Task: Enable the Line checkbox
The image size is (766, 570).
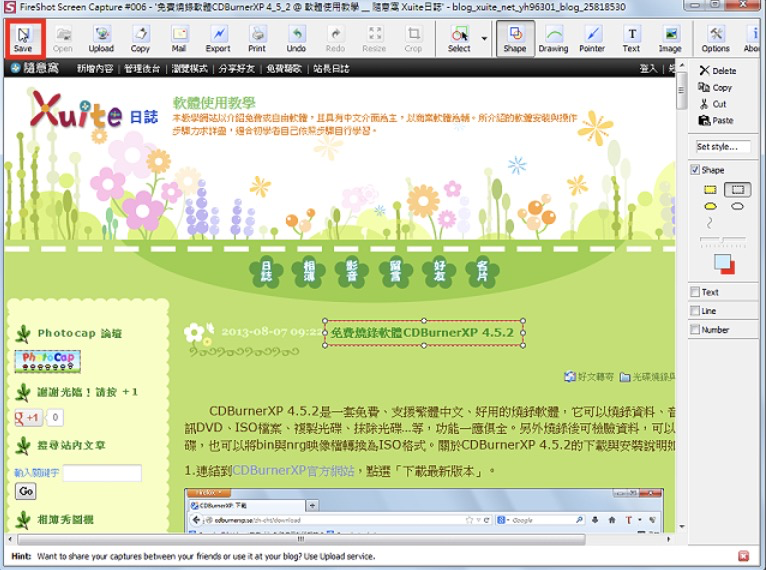Action: point(695,311)
